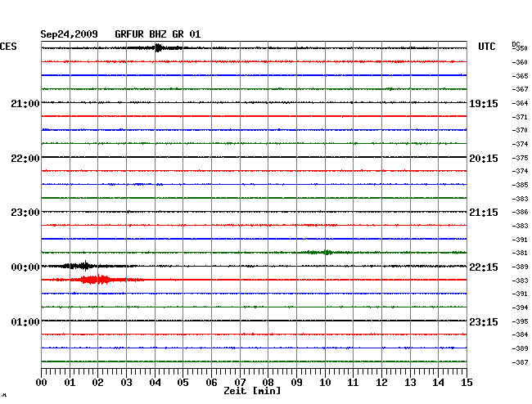Select DC offset value -375

(520, 158)
